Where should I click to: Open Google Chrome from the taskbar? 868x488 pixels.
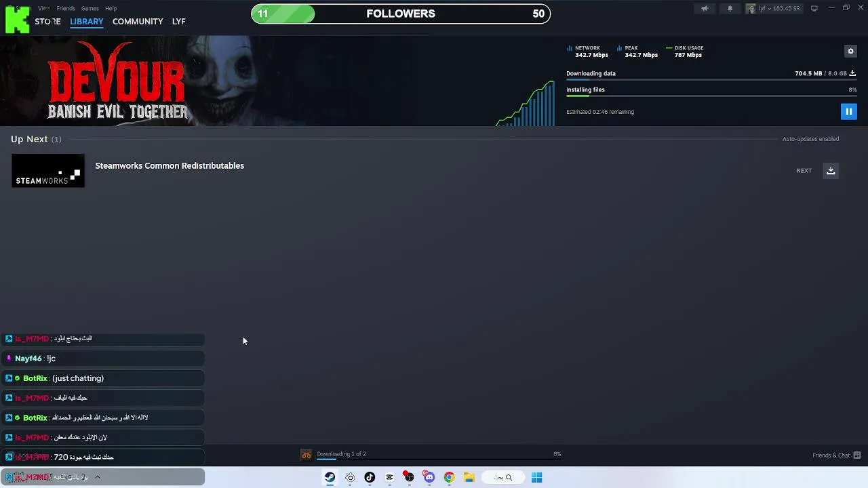tap(449, 477)
